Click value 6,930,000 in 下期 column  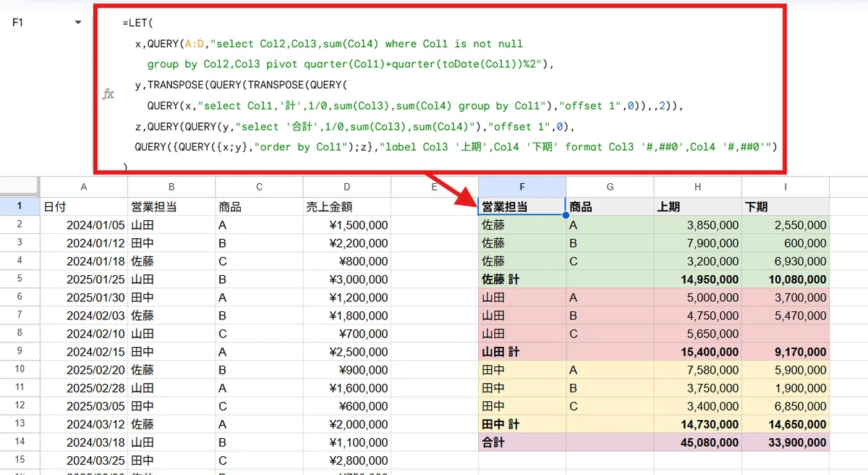click(x=785, y=261)
